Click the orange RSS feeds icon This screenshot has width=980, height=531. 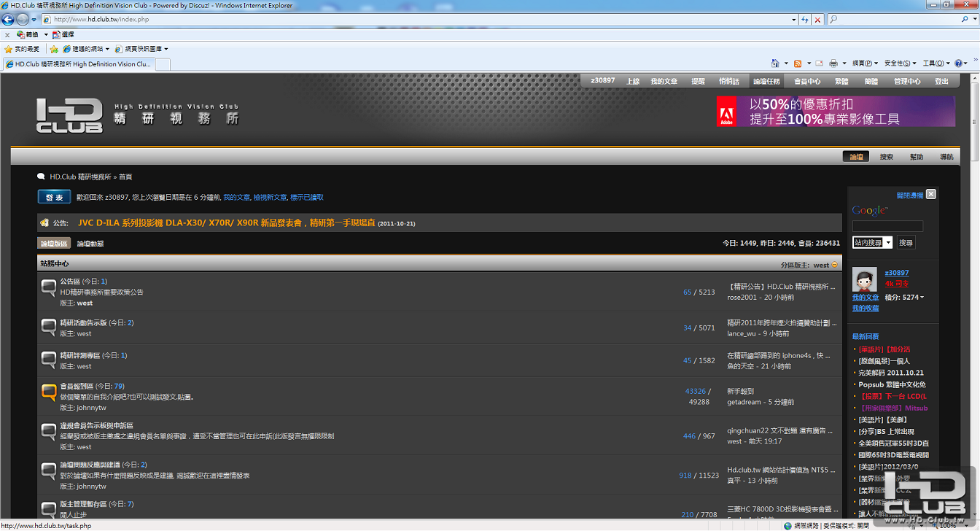(x=798, y=63)
